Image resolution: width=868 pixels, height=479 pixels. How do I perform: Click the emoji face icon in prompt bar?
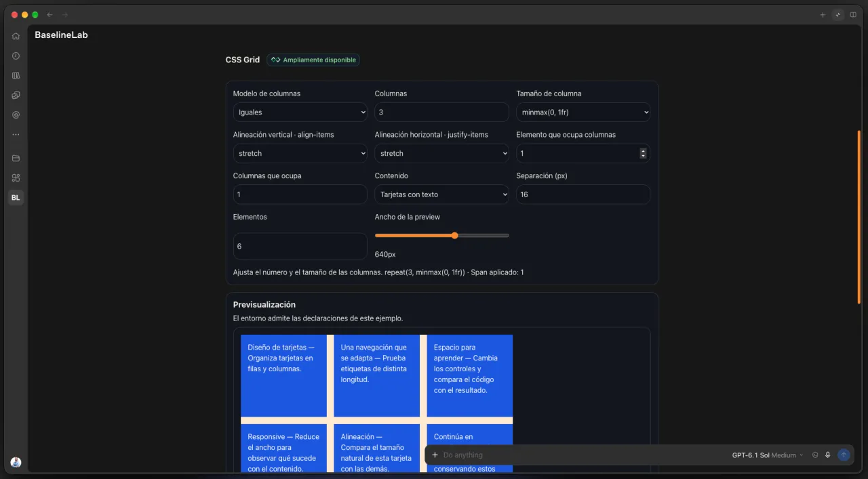pos(815,455)
